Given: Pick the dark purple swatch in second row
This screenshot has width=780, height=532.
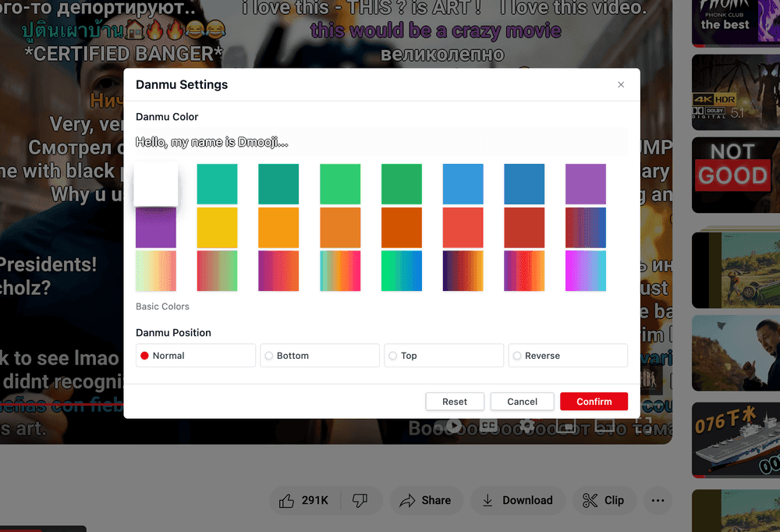Looking at the screenshot, I should 156,228.
